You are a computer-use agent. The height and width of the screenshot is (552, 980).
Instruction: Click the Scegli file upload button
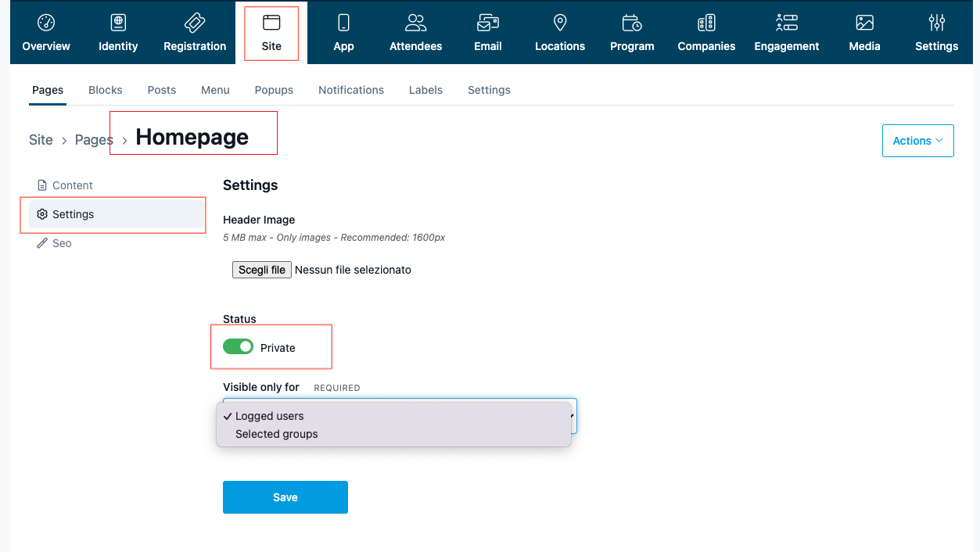pyautogui.click(x=262, y=270)
